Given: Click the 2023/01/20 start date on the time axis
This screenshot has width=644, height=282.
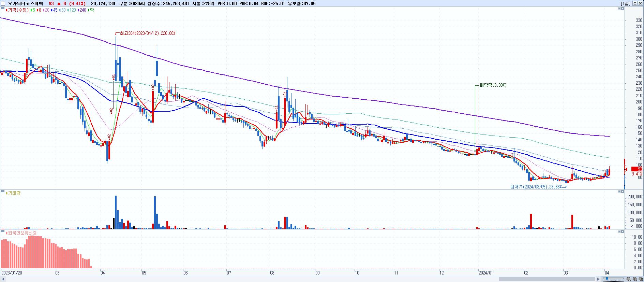Looking at the screenshot, I should pyautogui.click(x=12, y=273).
